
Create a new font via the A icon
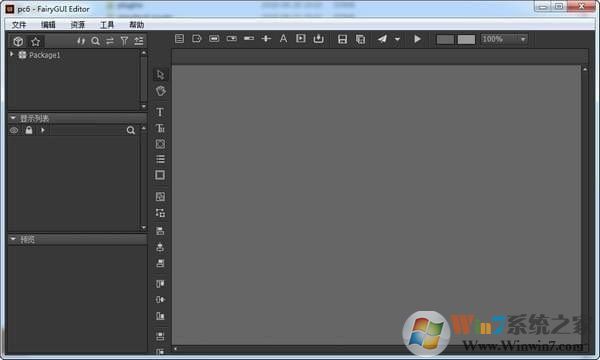click(x=283, y=39)
